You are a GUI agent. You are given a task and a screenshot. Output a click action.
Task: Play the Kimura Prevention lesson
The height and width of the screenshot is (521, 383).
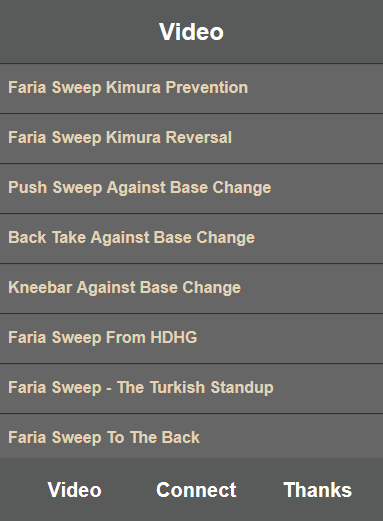pyautogui.click(x=191, y=88)
